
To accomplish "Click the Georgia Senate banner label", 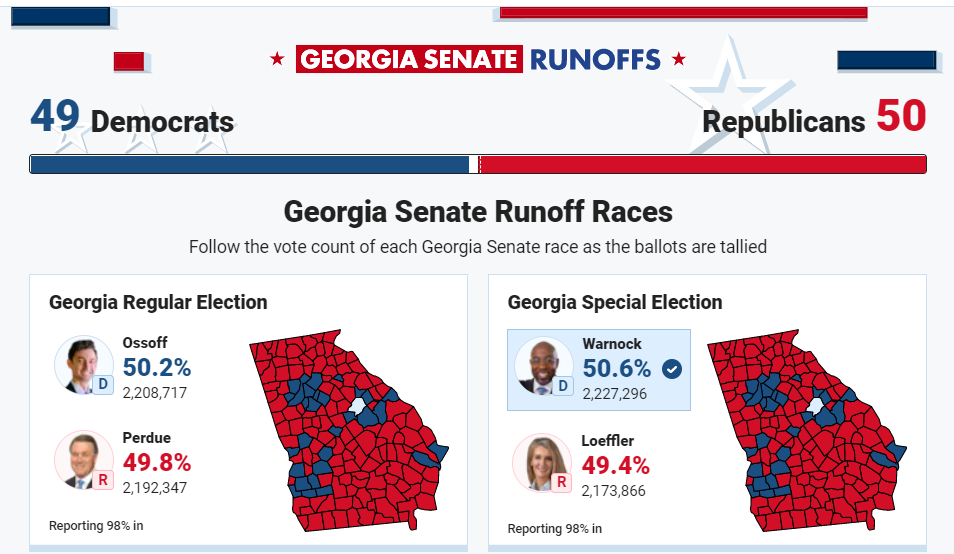I will point(409,59).
